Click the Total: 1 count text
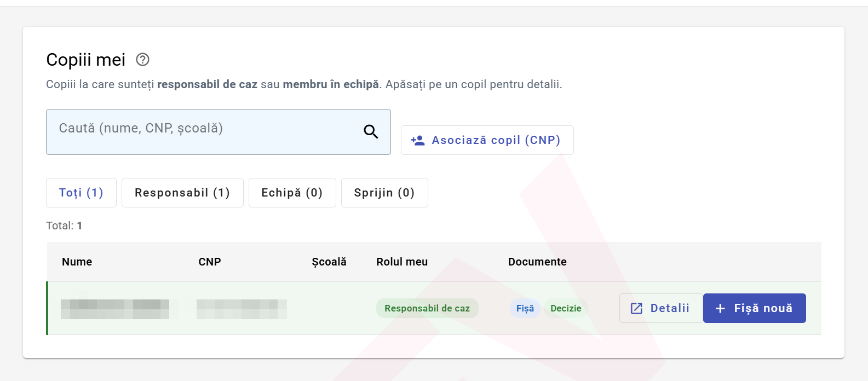The width and height of the screenshot is (868, 381). (x=64, y=226)
